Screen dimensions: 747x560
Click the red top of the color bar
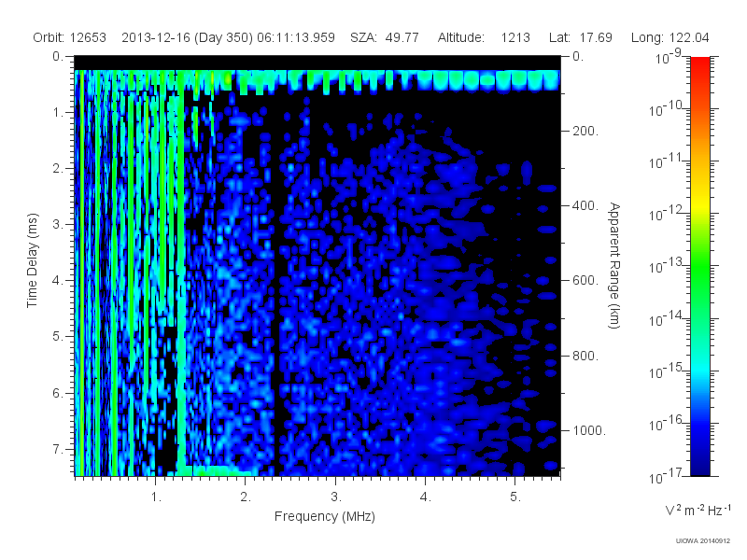tap(700, 66)
